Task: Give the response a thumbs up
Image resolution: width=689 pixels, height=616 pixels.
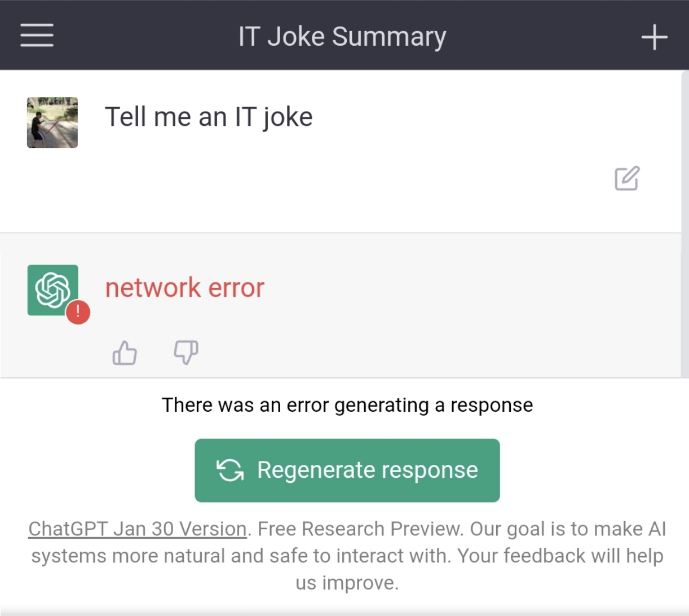Action: [x=125, y=353]
